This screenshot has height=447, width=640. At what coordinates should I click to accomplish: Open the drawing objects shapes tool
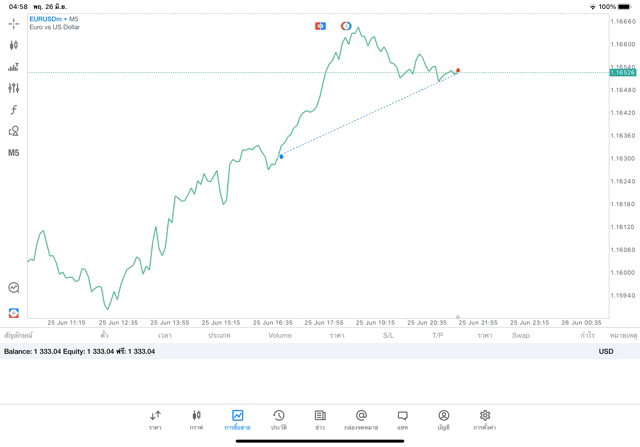tap(14, 131)
